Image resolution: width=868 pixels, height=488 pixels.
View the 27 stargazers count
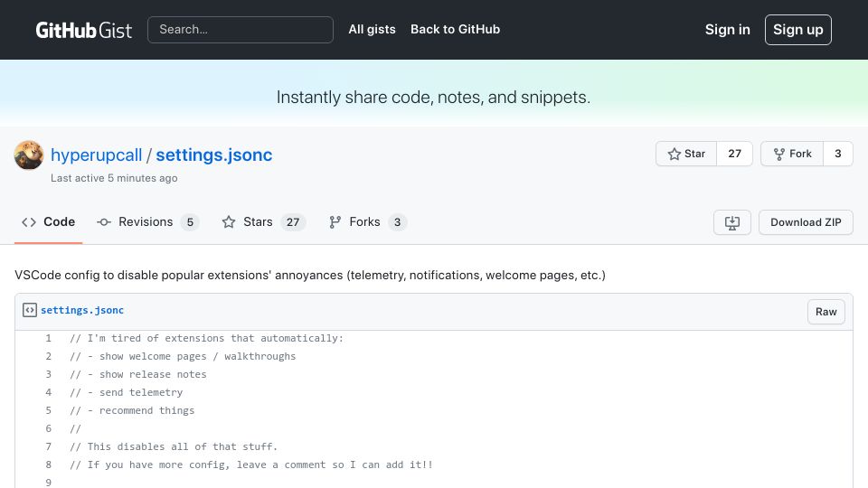pos(734,154)
